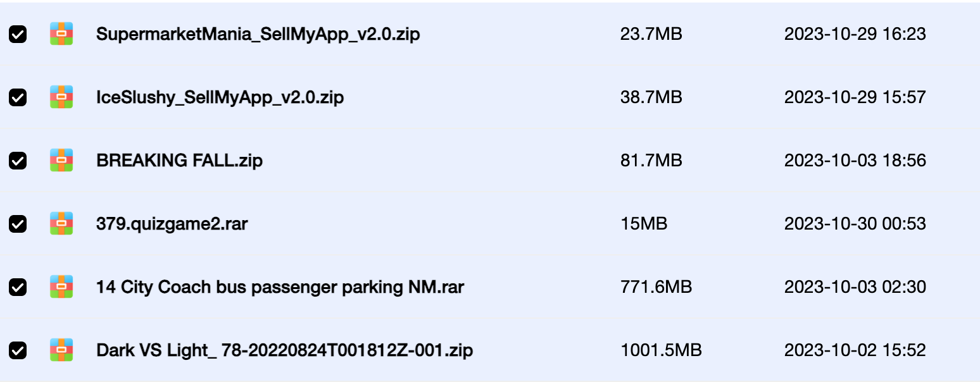980x382 pixels.
Task: Click the 2023-10-30 00:53 date for quizgame2
Action: (x=855, y=224)
